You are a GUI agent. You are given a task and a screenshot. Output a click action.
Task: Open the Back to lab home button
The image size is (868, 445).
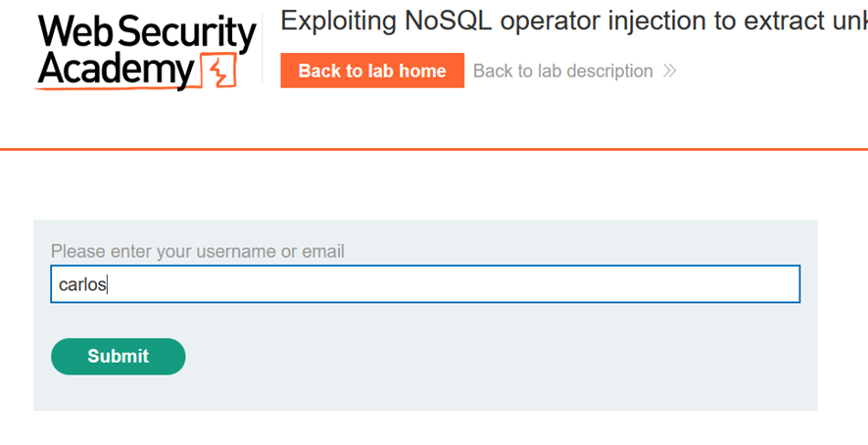point(372,71)
